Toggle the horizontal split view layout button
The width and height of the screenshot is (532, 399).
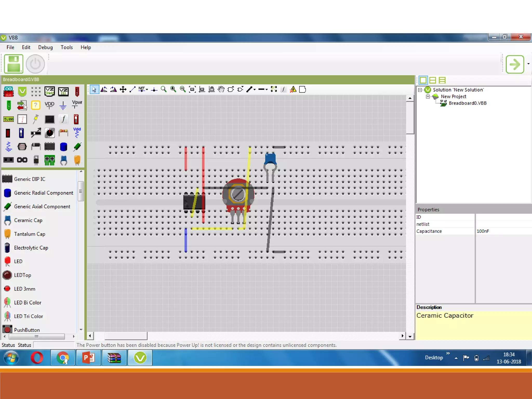pyautogui.click(x=433, y=80)
